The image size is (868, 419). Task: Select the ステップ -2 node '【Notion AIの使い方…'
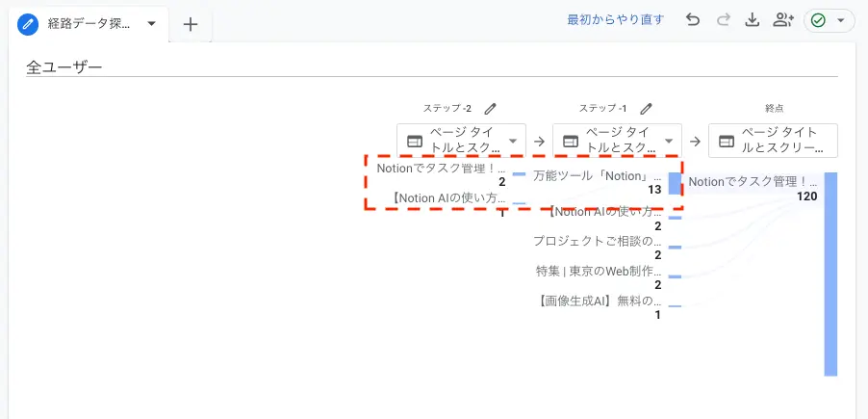click(x=447, y=197)
